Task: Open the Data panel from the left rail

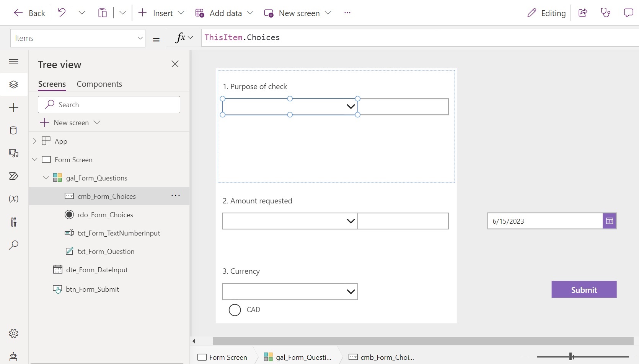Action: click(14, 130)
